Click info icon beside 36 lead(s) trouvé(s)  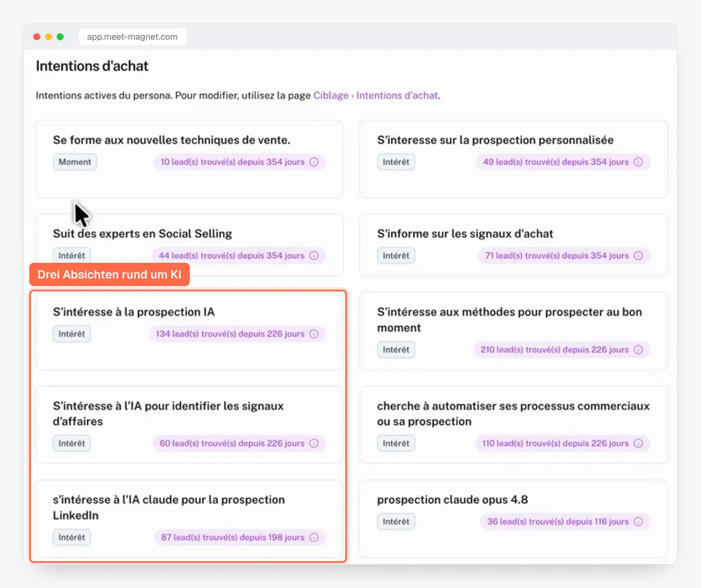[638, 521]
